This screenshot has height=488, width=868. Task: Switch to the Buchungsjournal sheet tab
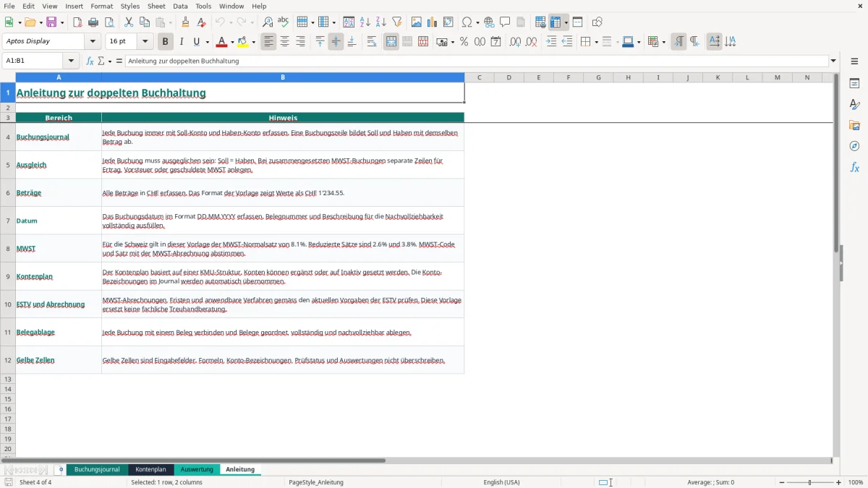97,470
